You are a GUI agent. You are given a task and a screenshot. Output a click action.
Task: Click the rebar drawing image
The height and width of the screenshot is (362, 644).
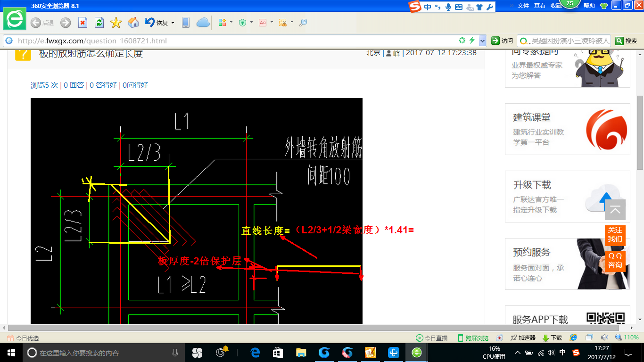point(197,211)
